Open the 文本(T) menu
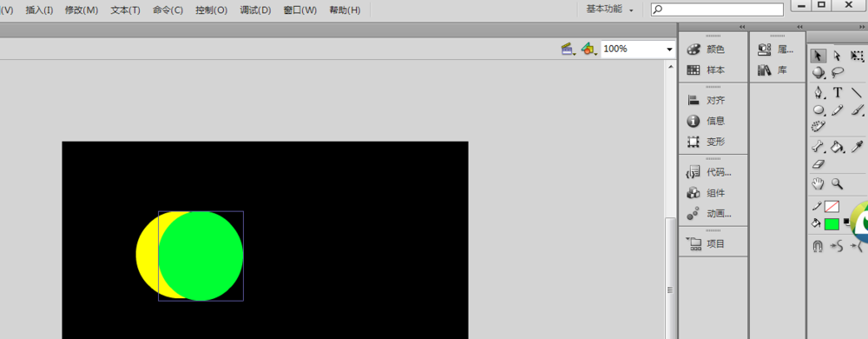The image size is (868, 339). click(125, 10)
